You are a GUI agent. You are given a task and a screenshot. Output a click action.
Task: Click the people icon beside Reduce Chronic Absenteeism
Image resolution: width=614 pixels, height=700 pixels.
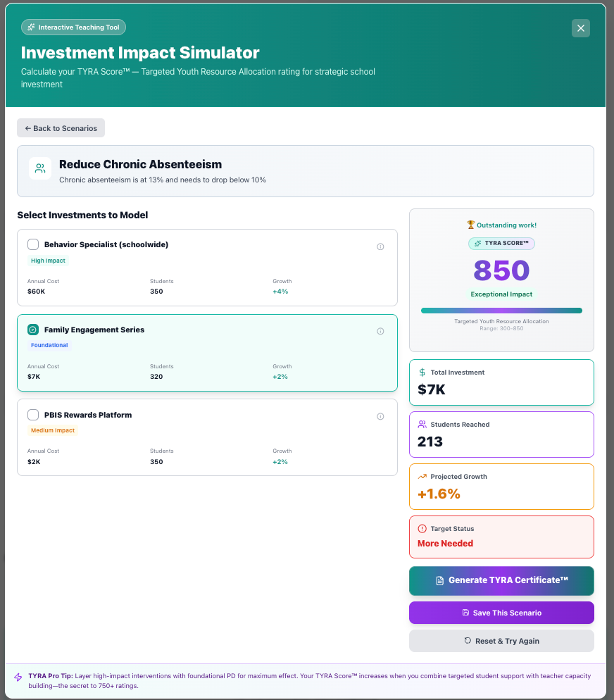(40, 168)
